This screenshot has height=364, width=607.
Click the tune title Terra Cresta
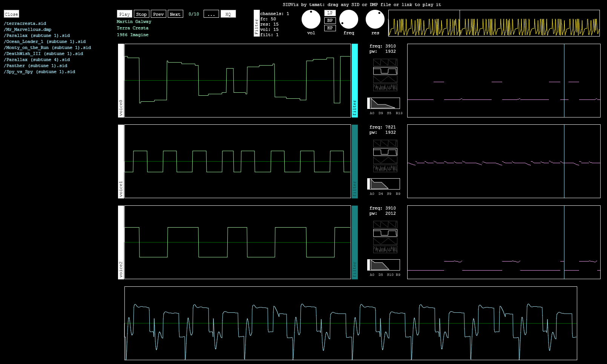tap(132, 28)
